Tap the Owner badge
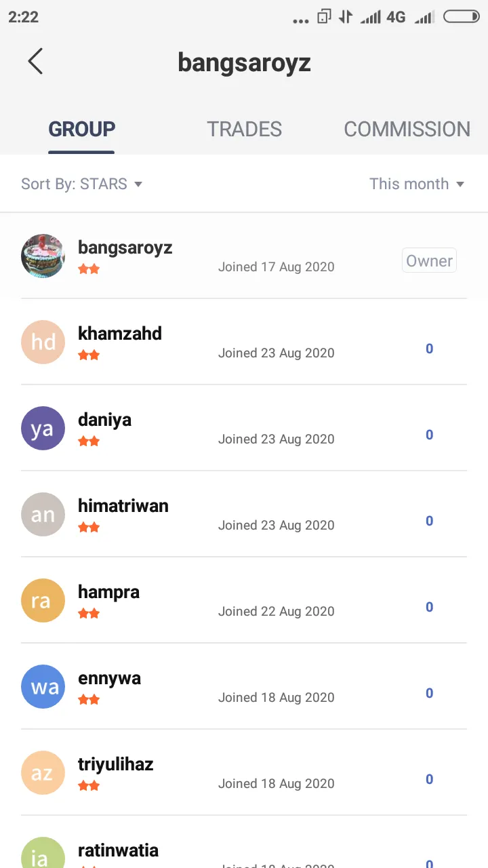488x868 pixels. click(429, 261)
